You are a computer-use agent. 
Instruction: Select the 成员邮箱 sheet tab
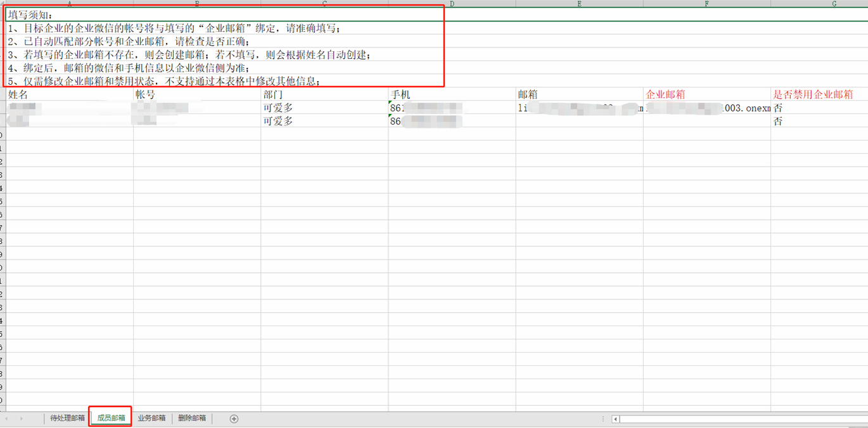(x=111, y=419)
